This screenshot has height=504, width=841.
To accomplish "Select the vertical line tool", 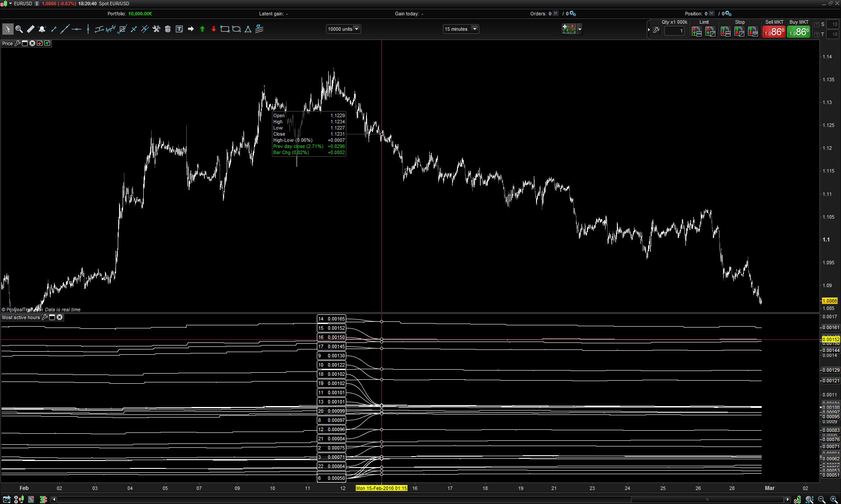I will [88, 29].
